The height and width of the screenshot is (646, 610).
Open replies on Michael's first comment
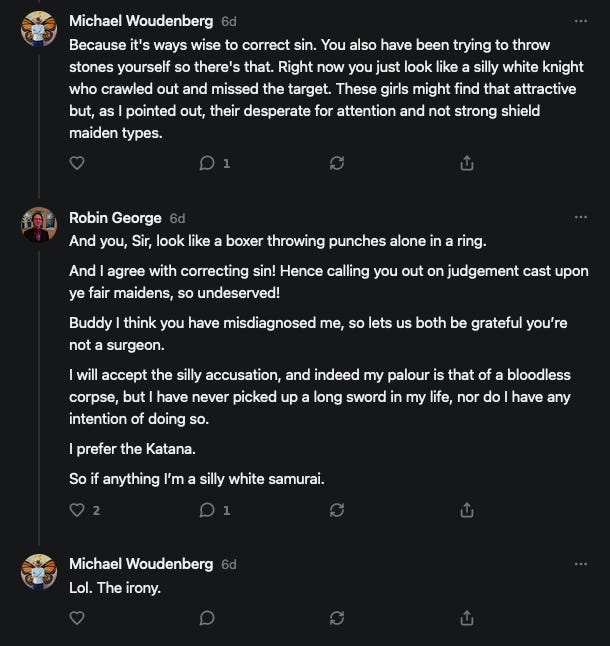pos(215,163)
